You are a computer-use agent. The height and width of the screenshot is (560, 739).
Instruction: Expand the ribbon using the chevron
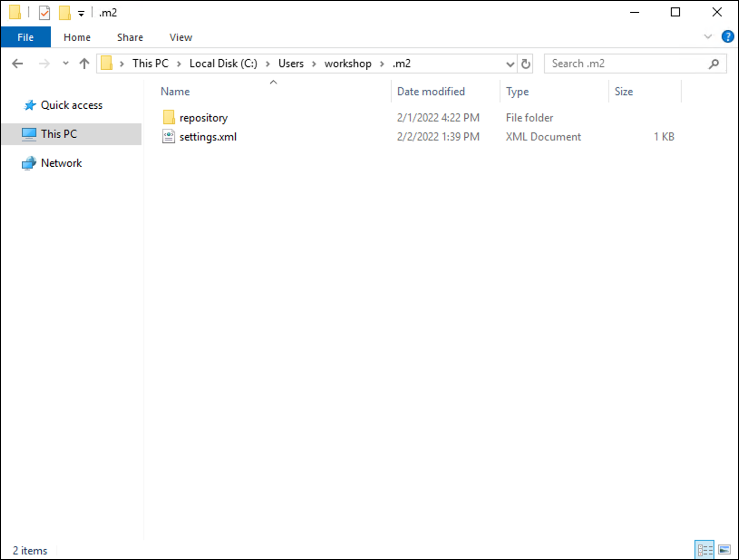click(x=708, y=37)
